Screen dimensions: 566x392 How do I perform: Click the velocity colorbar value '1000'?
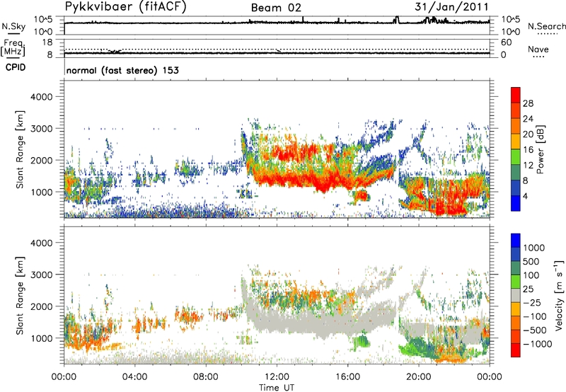pyautogui.click(x=534, y=248)
